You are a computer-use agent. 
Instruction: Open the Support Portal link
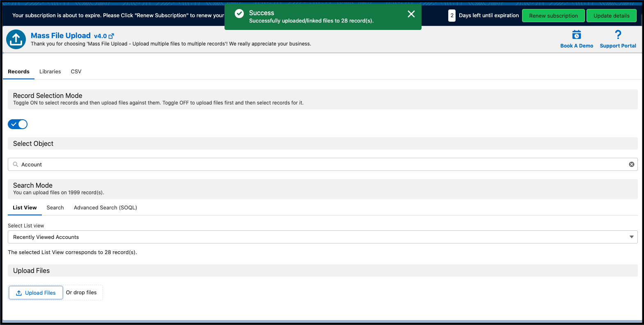pos(618,46)
